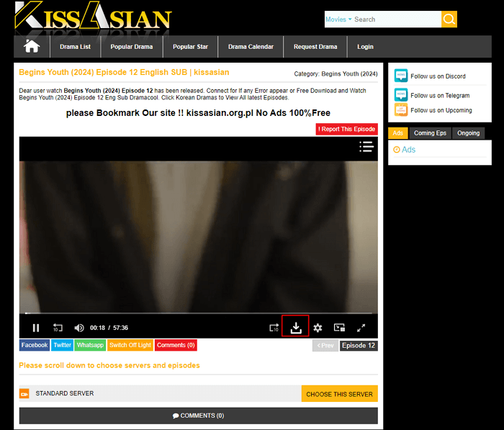
Task: Click the episode title heading link
Action: tap(124, 72)
